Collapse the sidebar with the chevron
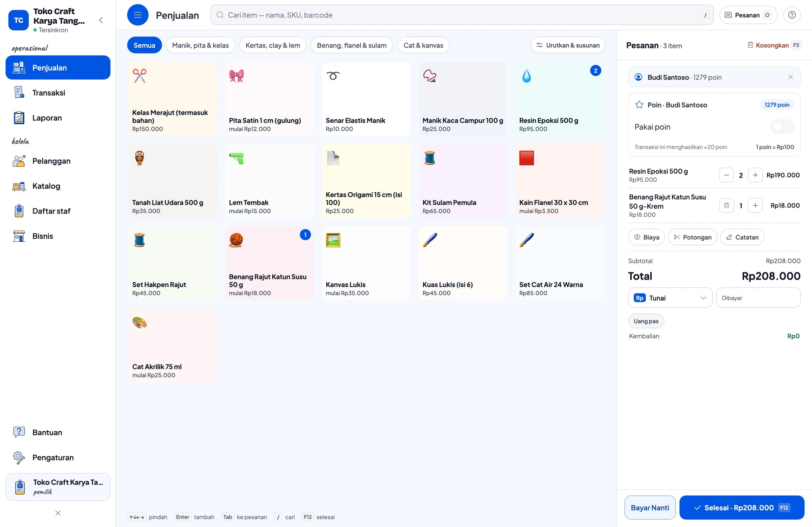The height and width of the screenshot is (527, 812). click(x=101, y=20)
